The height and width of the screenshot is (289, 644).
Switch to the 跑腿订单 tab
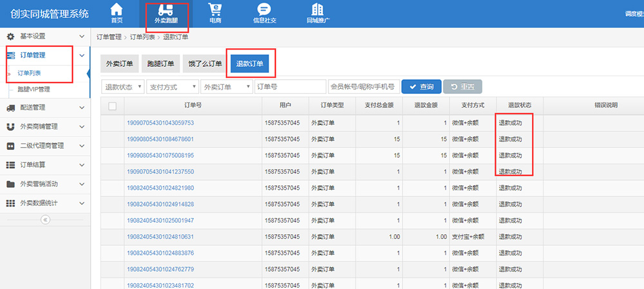160,64
